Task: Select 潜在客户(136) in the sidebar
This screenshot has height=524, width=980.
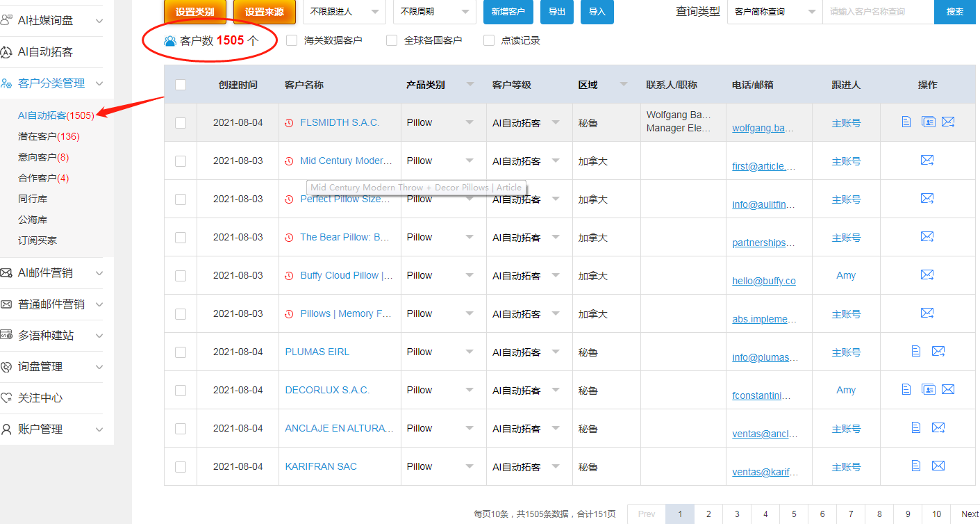Action: tap(49, 136)
